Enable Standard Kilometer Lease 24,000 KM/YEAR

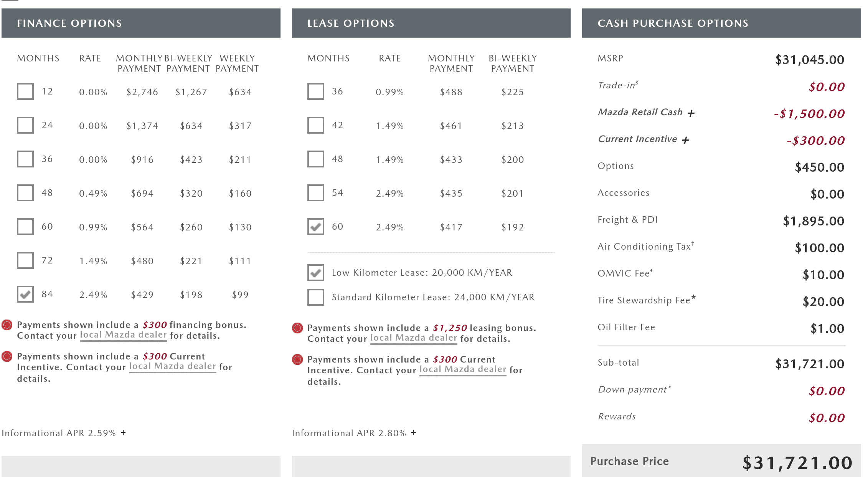tap(316, 297)
